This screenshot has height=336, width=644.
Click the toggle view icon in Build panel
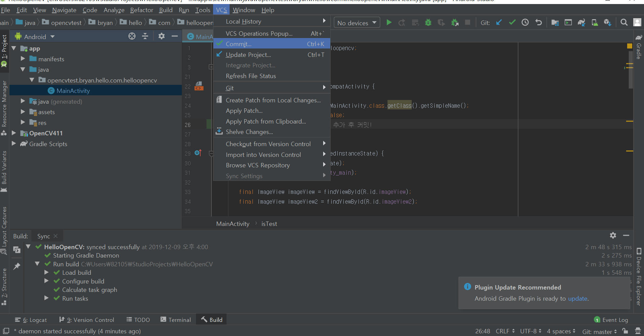(x=16, y=250)
